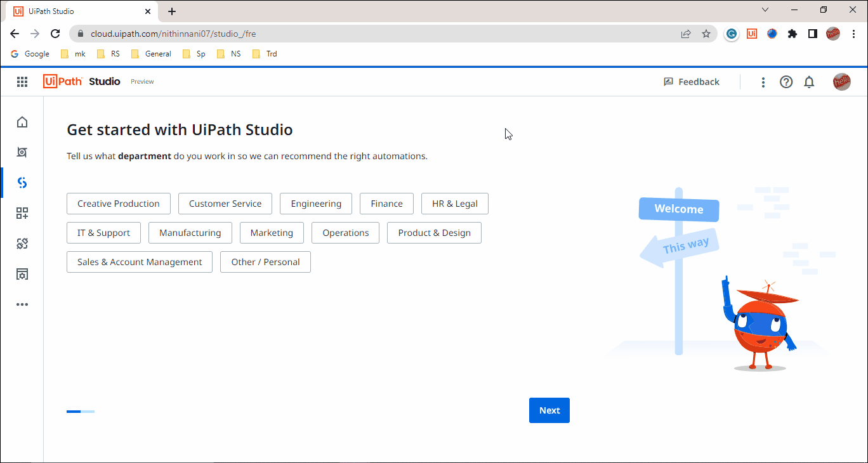Click the UiPath Studio logo

point(82,81)
